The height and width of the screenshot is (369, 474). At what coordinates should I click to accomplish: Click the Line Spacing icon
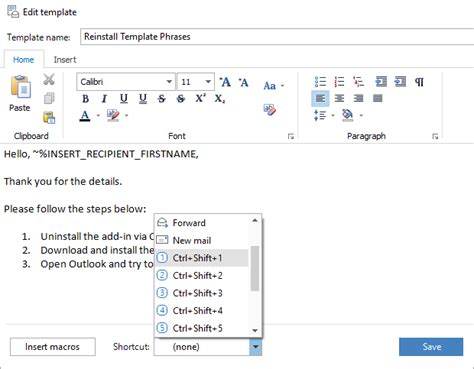320,115
